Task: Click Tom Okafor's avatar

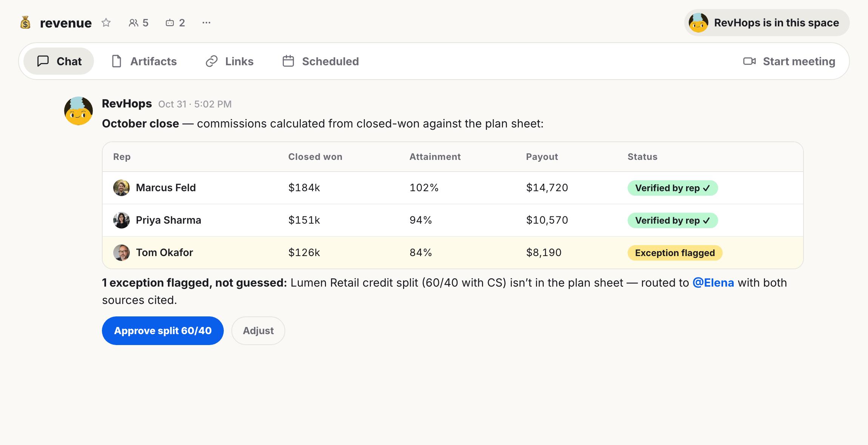Action: (x=122, y=253)
